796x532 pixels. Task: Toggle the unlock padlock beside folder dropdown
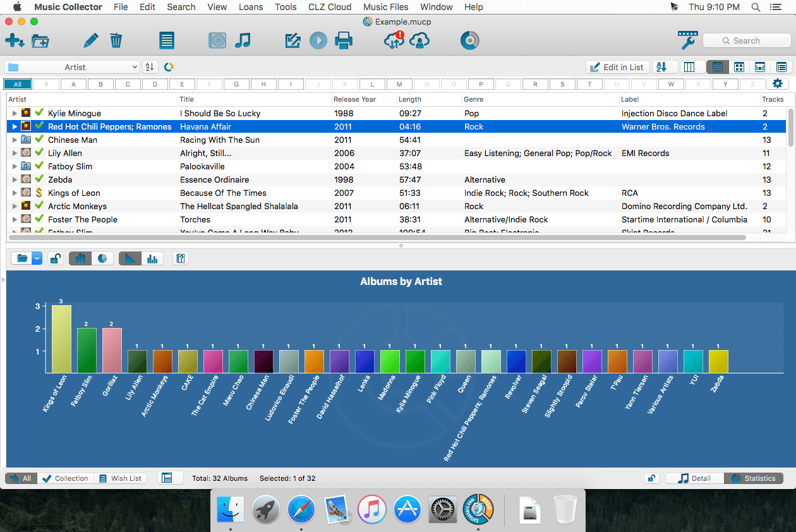point(56,258)
